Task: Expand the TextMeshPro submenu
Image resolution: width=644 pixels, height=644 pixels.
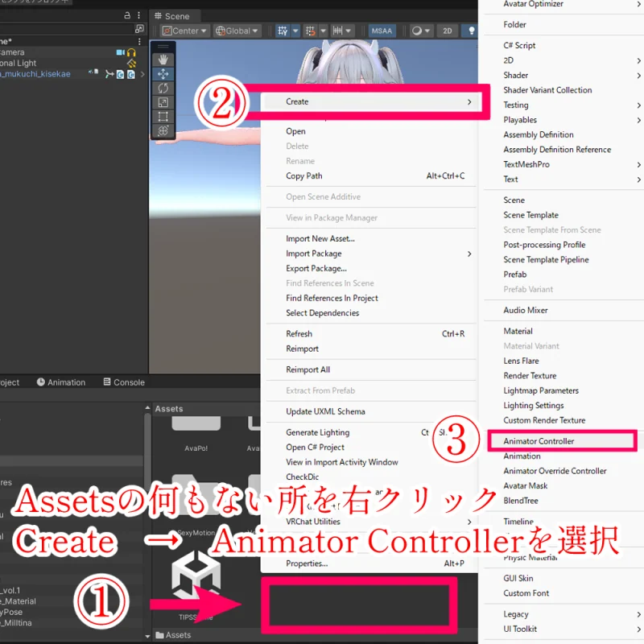Action: point(562,164)
